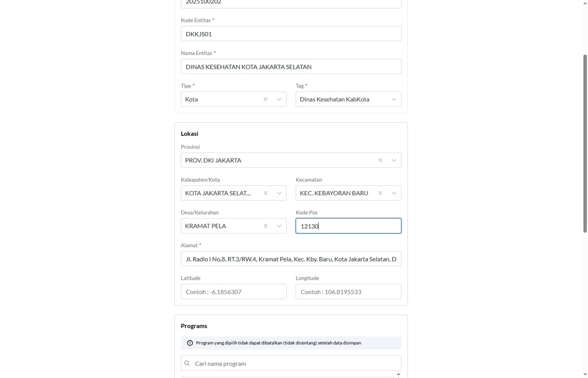The height and width of the screenshot is (378, 588).
Task: Open the Desa/Kelurahan dropdown chevron
Action: point(279,226)
